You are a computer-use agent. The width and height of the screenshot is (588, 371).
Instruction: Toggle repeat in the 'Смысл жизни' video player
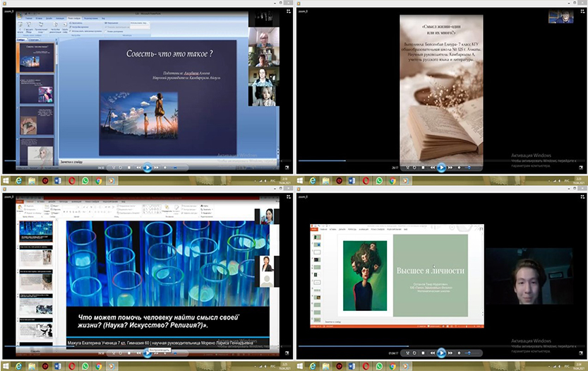click(414, 167)
